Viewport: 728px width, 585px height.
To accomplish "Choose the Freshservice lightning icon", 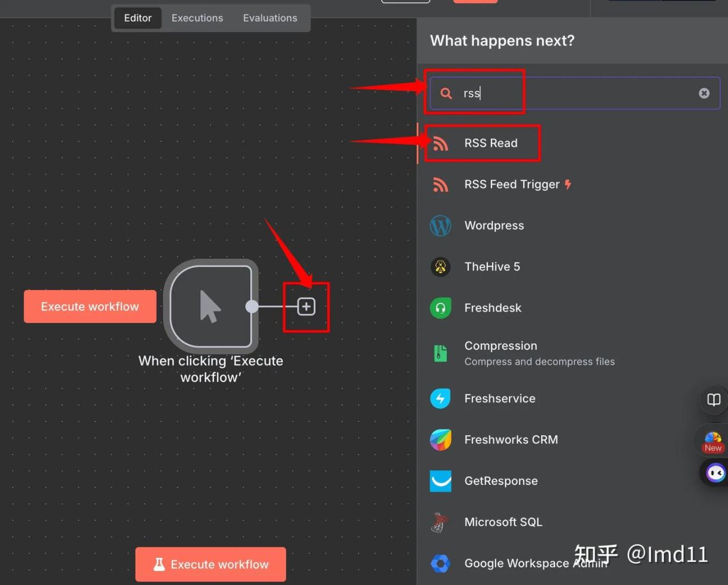I will coord(440,398).
